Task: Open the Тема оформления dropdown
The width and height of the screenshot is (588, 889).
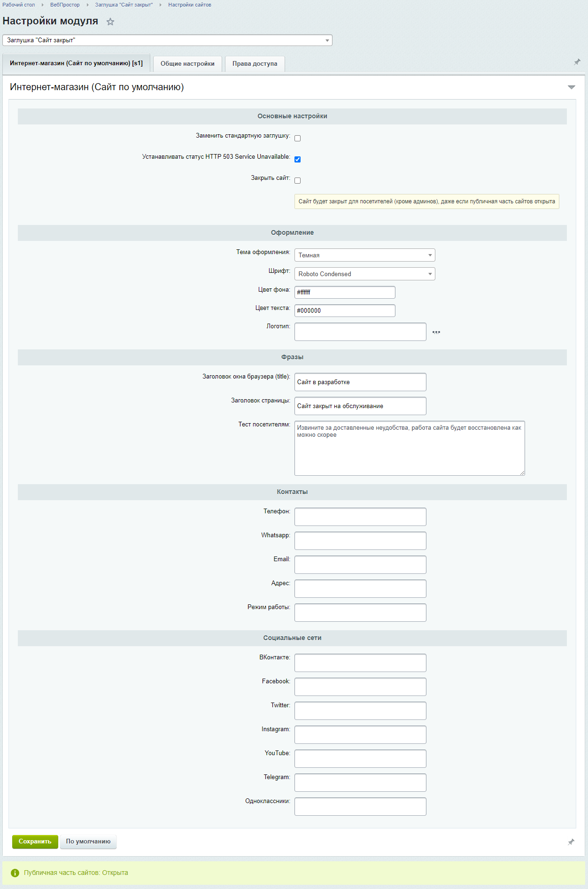Action: tap(364, 255)
